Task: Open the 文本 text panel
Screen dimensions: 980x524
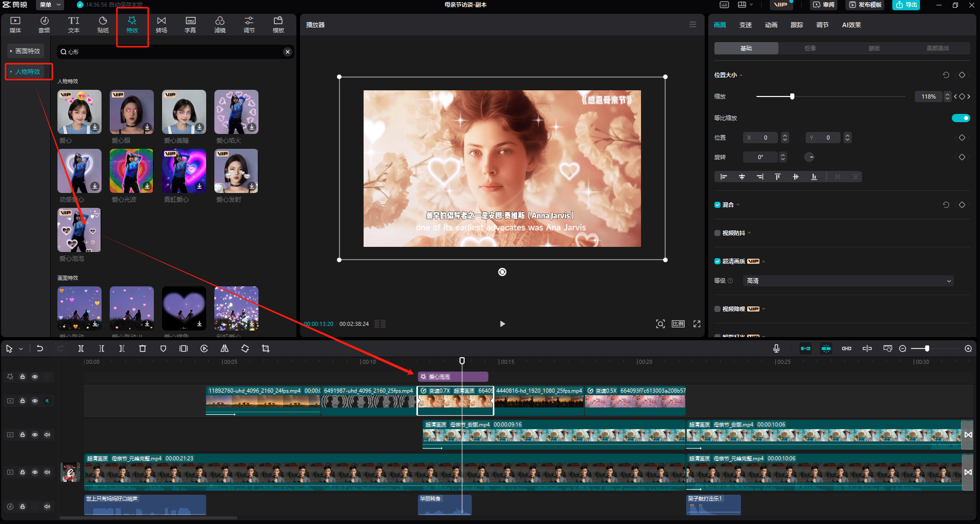Action: click(x=74, y=24)
